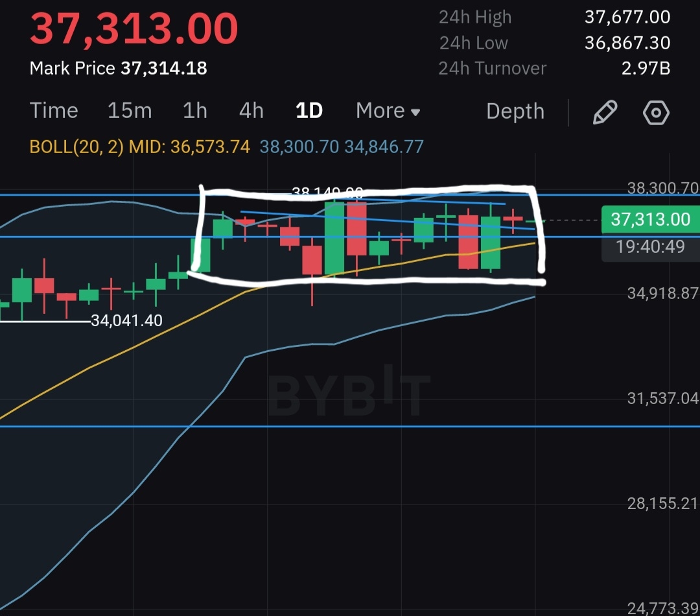Click the 31,537.04 price axis label
700x616 pixels.
tap(662, 398)
